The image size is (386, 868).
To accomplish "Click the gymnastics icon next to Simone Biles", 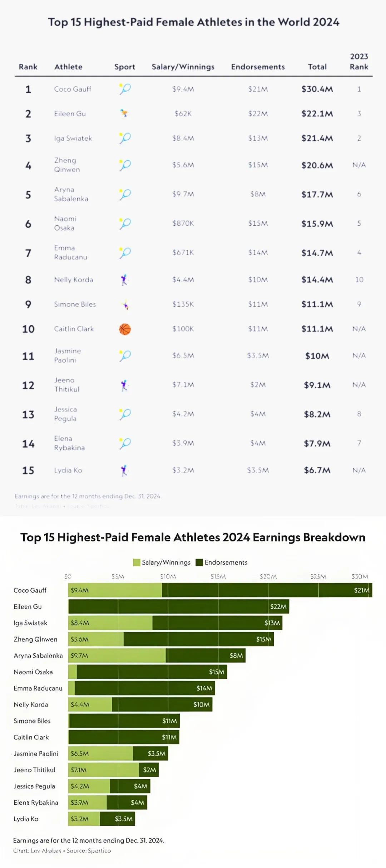I will (125, 304).
